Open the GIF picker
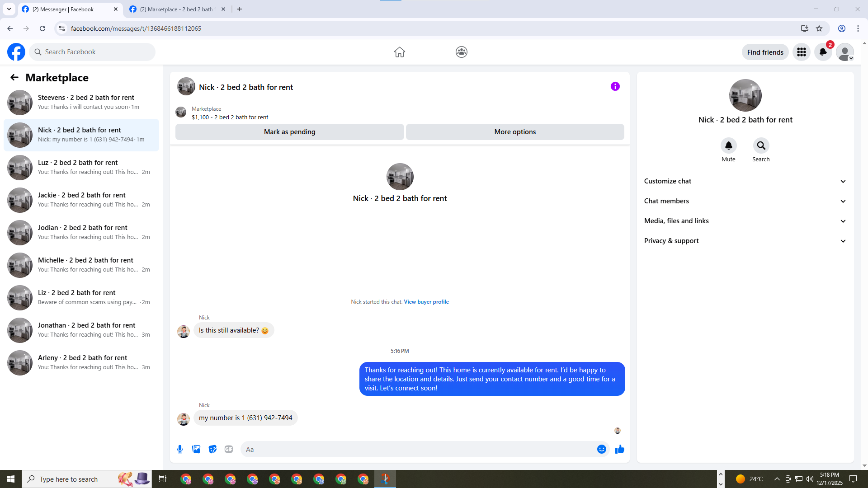This screenshot has width=868, height=488. click(229, 449)
